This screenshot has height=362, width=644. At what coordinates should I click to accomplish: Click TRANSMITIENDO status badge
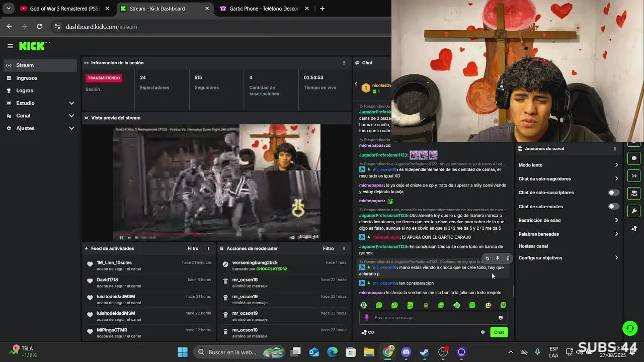(104, 78)
